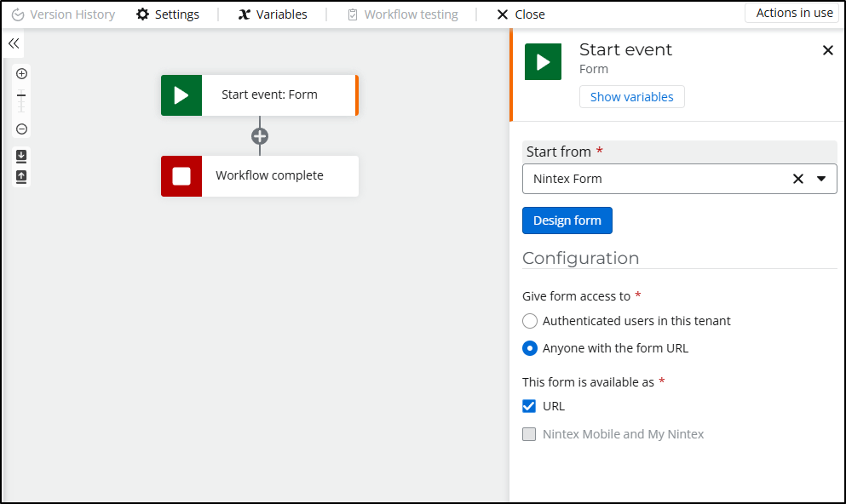Zoom out the canvas with minus icon
This screenshot has width=846, height=504.
(21, 129)
